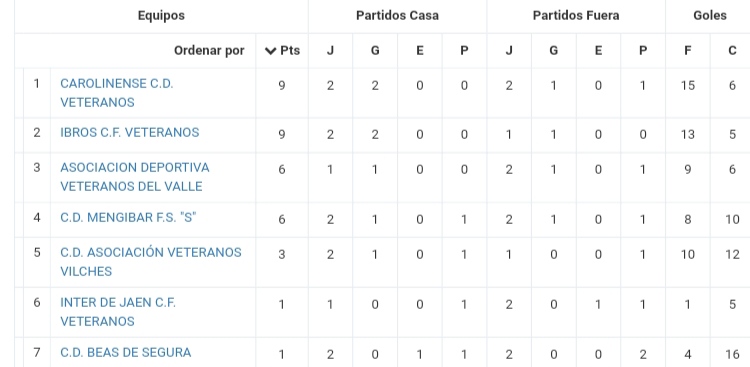The width and height of the screenshot is (750, 367).
Task: Click the Partidos Fuera group header
Action: pyautogui.click(x=576, y=15)
